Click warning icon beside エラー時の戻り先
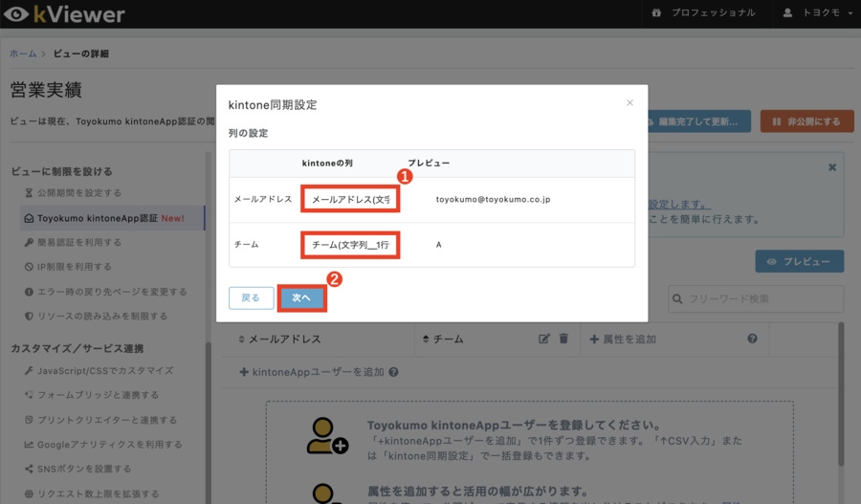The height and width of the screenshot is (504, 861). point(29,292)
